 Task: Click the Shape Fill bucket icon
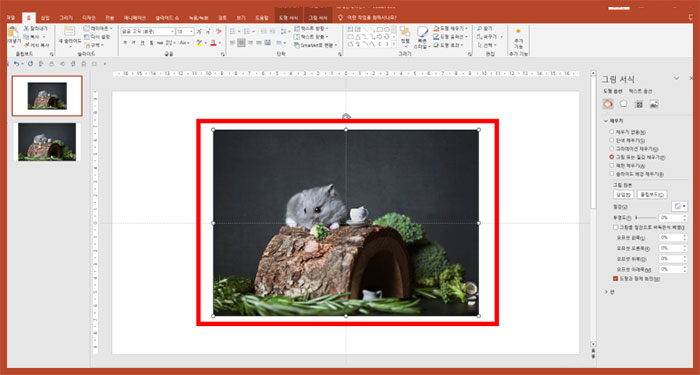coord(436,28)
